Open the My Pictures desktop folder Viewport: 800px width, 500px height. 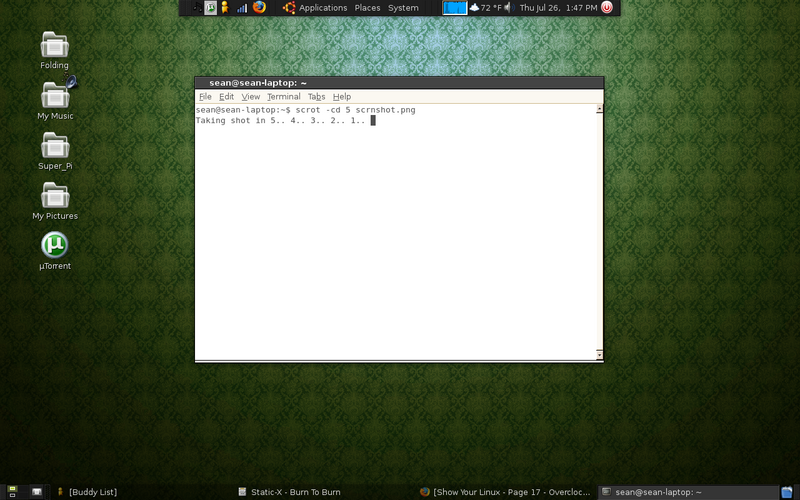coord(55,201)
